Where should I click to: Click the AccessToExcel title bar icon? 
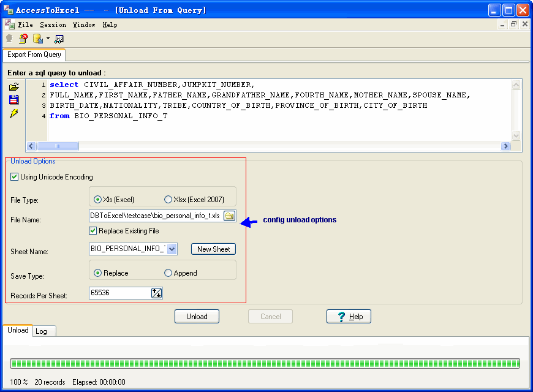9,10
